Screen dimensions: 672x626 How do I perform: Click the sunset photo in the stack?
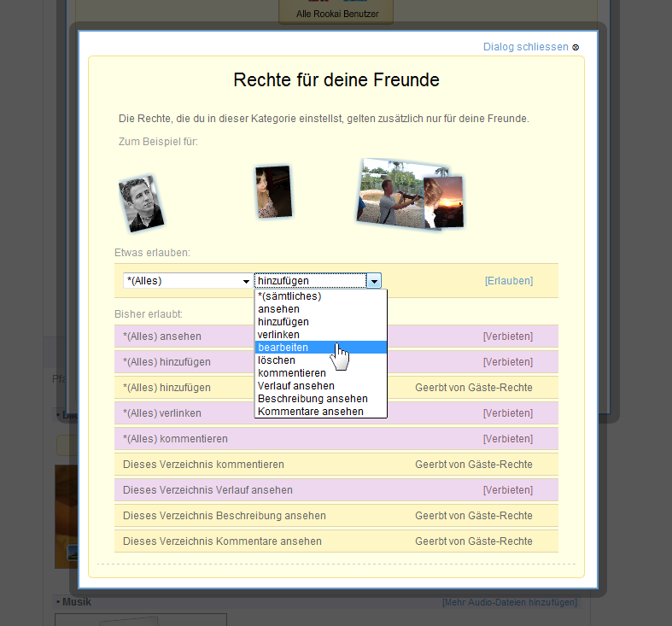[444, 202]
